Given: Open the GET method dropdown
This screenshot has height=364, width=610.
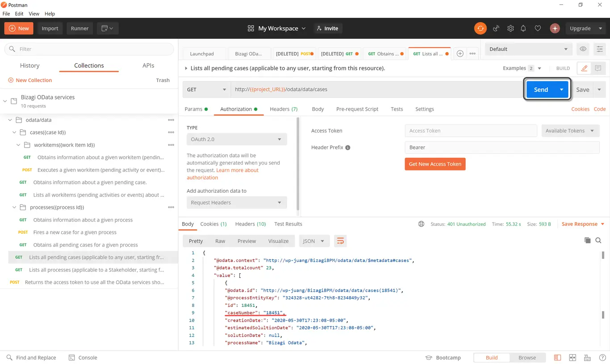Looking at the screenshot, I should (x=206, y=89).
